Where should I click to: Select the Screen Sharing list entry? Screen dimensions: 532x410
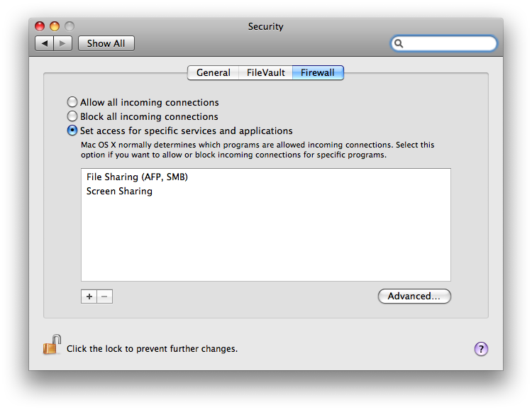coord(119,191)
